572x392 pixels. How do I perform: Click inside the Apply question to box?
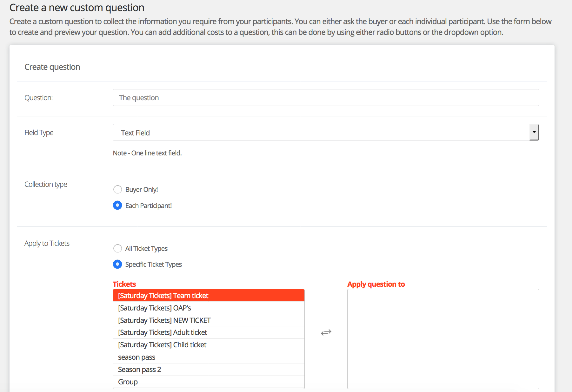443,339
